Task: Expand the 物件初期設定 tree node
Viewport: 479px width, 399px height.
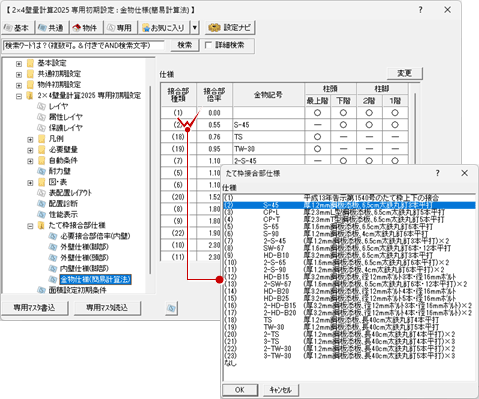Action: click(19, 85)
